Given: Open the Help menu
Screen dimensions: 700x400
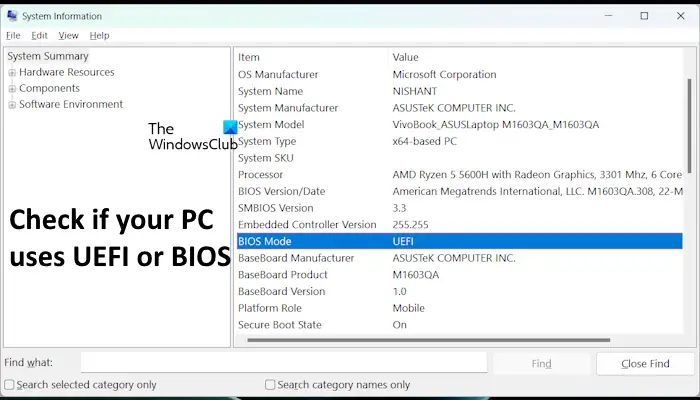Looking at the screenshot, I should [99, 36].
